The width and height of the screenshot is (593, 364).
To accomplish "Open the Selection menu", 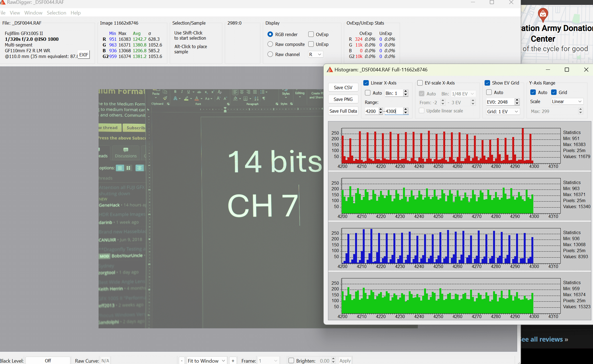I will pyautogui.click(x=56, y=13).
